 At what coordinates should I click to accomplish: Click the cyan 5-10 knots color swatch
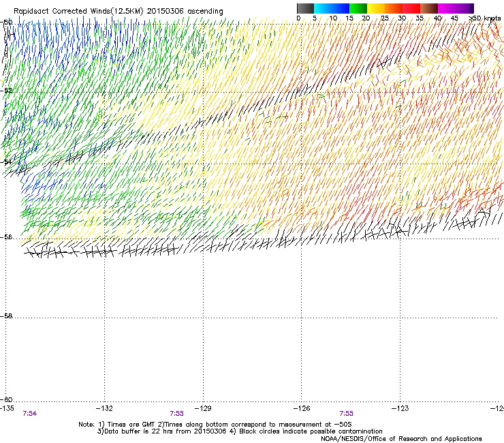pyautogui.click(x=323, y=8)
